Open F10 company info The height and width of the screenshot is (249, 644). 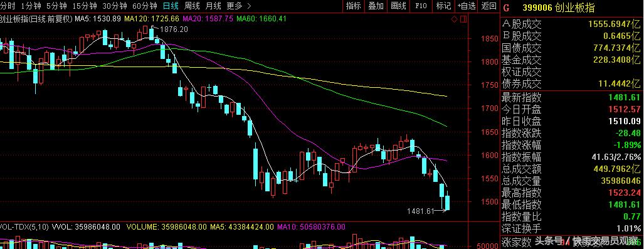pyautogui.click(x=421, y=6)
